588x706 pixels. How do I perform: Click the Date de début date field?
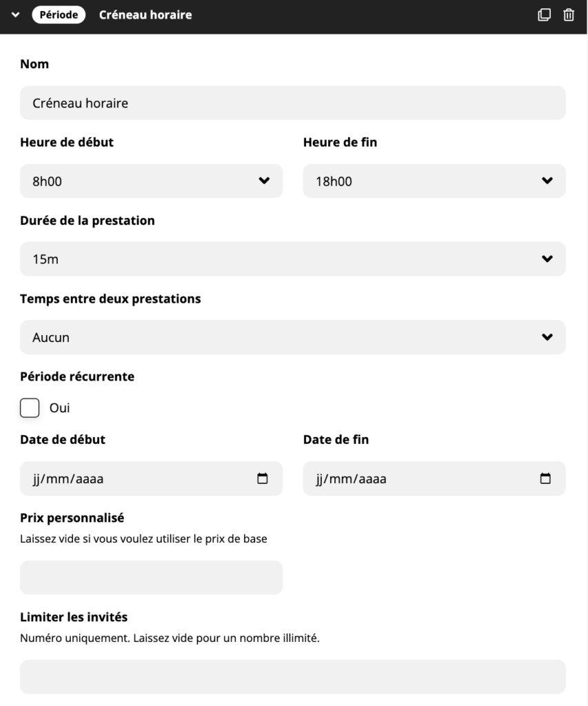coord(138,478)
